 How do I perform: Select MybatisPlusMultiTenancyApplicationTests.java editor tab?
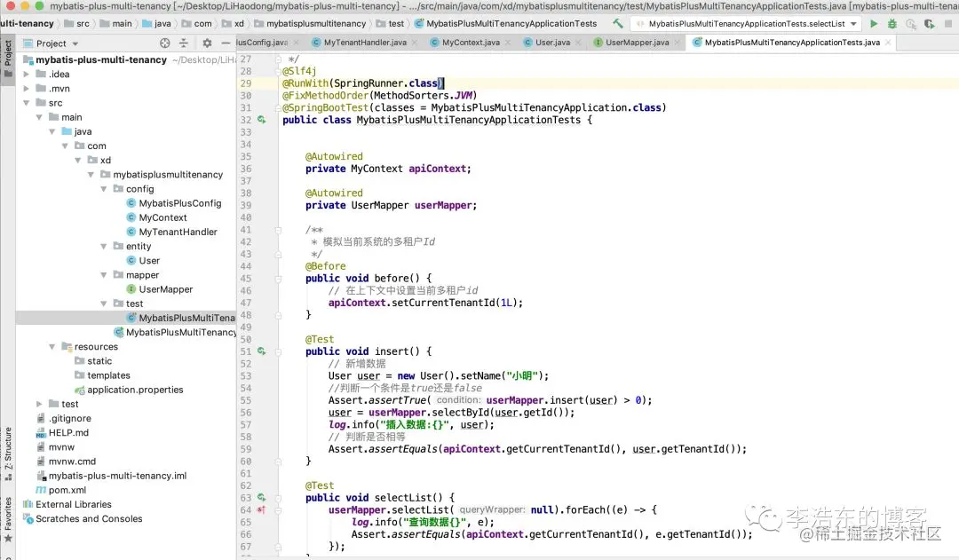click(x=792, y=43)
